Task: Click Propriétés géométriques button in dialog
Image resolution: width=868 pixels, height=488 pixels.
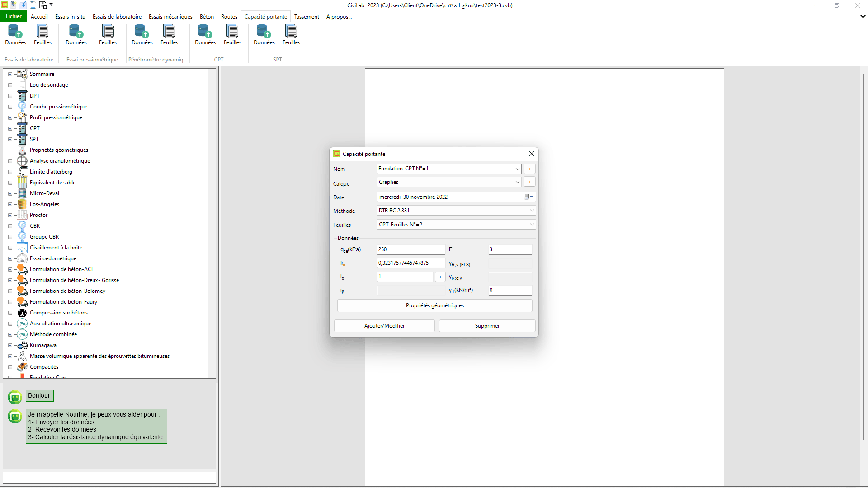Action: pos(434,305)
